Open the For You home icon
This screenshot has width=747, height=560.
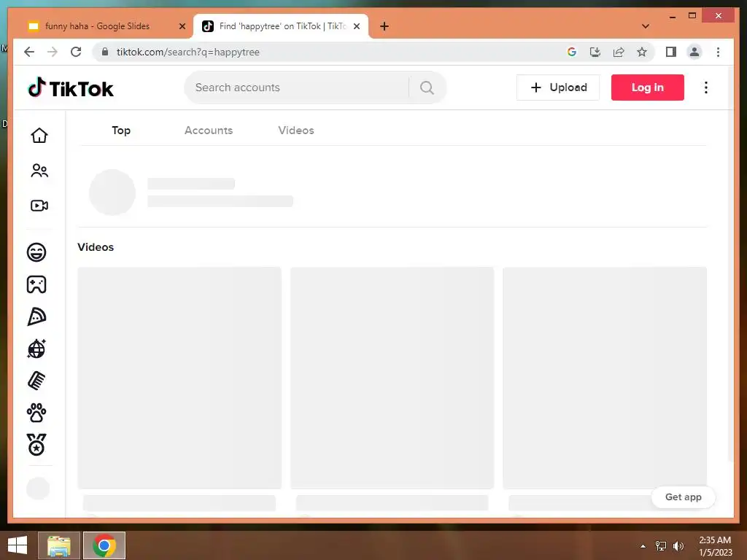coord(39,135)
